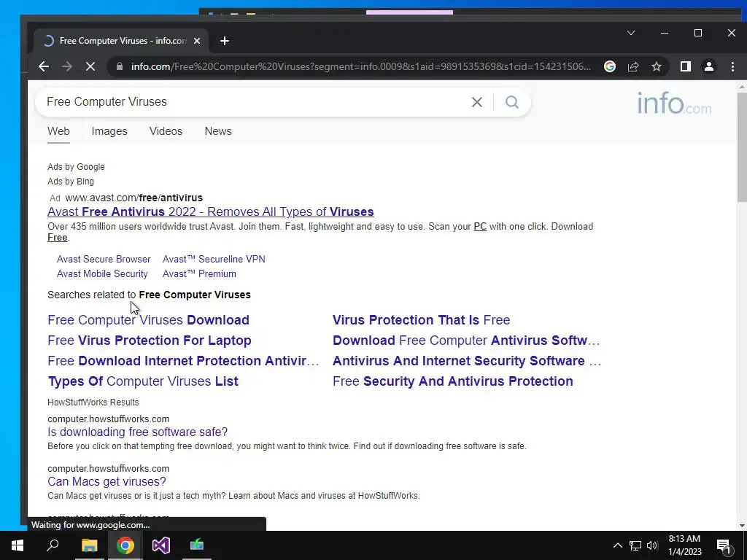Open the Windows Start menu
Screen dimensions: 747x560
click(x=18, y=545)
